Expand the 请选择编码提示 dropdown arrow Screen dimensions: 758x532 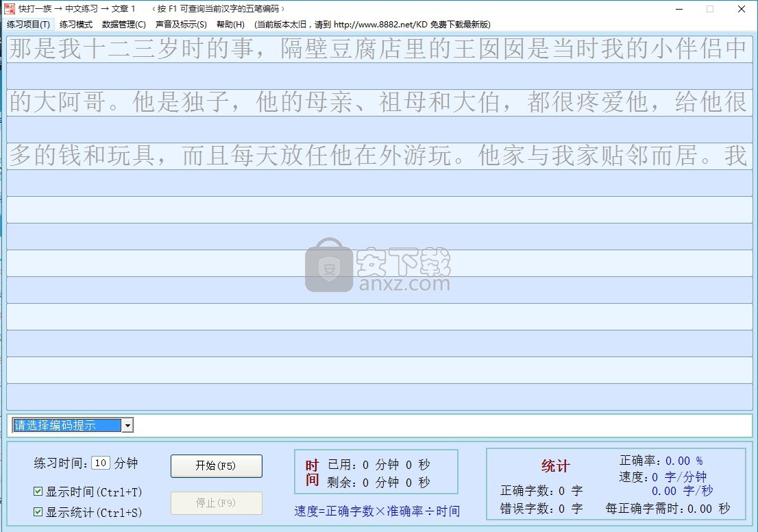[x=127, y=426]
